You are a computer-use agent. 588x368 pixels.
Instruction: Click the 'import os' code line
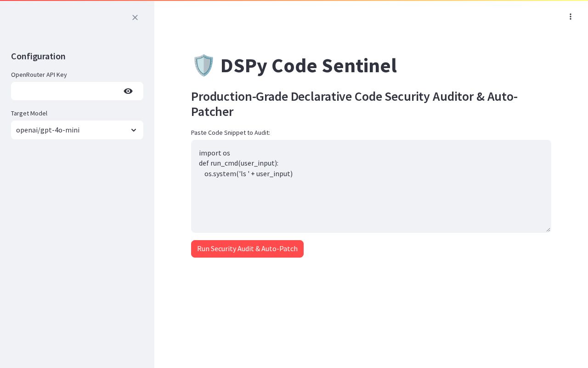(215, 153)
